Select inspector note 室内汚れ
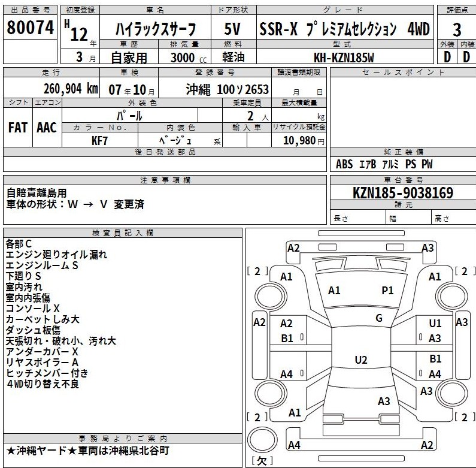 pyautogui.click(x=24, y=286)
